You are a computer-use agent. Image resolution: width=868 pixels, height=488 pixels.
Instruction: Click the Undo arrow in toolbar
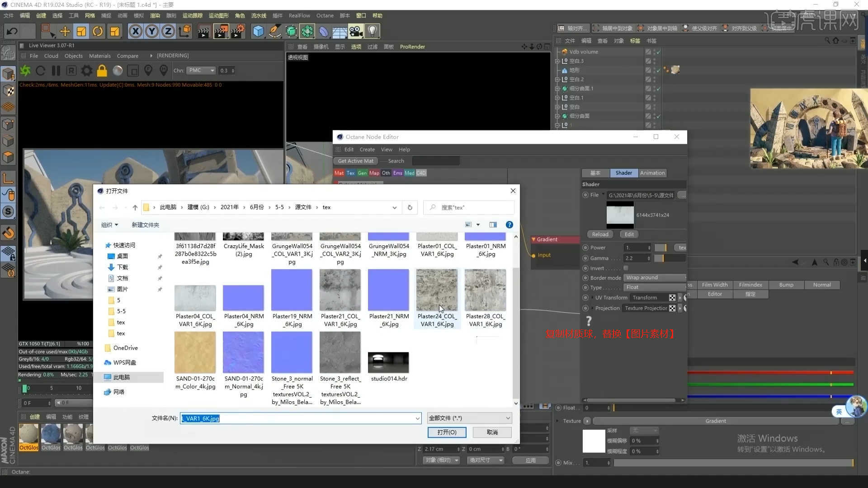click(x=12, y=31)
